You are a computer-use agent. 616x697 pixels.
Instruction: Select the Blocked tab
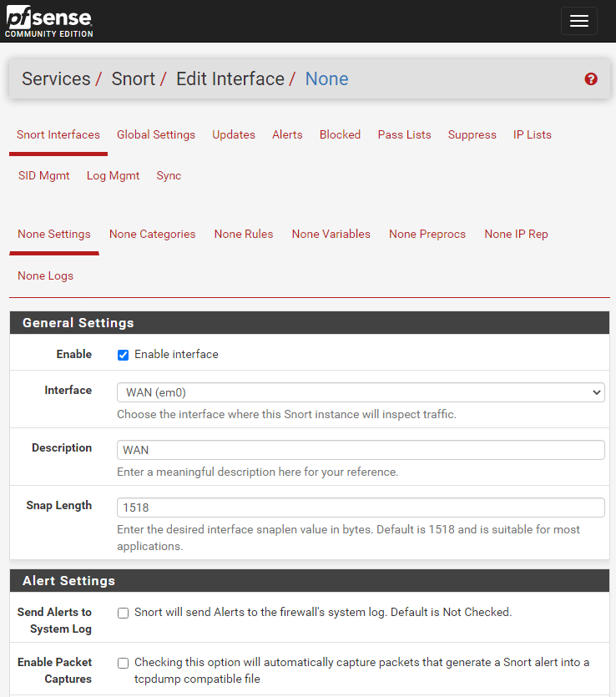click(x=340, y=135)
